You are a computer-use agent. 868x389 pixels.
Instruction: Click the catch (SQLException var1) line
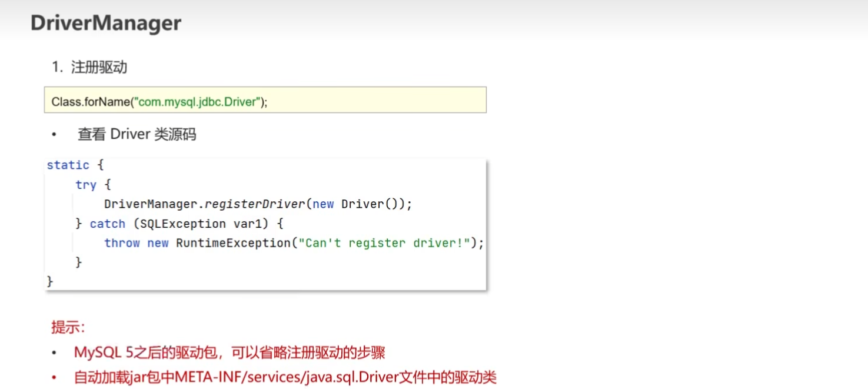pos(180,224)
